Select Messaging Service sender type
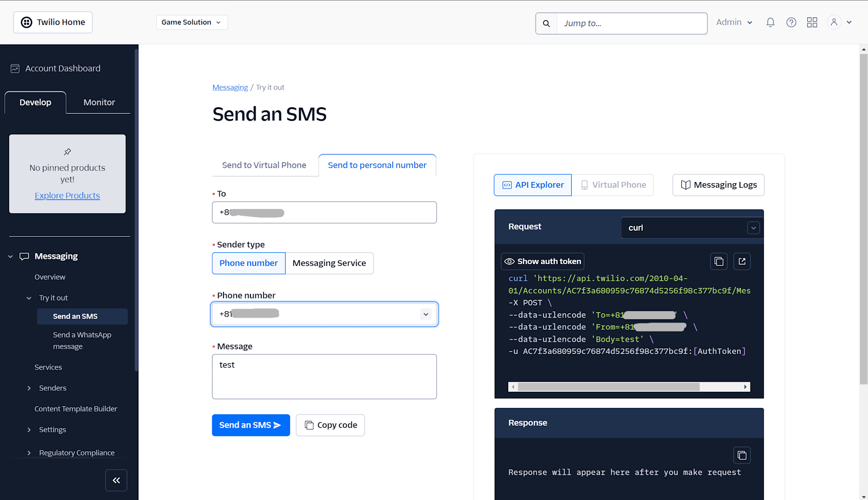 329,263
